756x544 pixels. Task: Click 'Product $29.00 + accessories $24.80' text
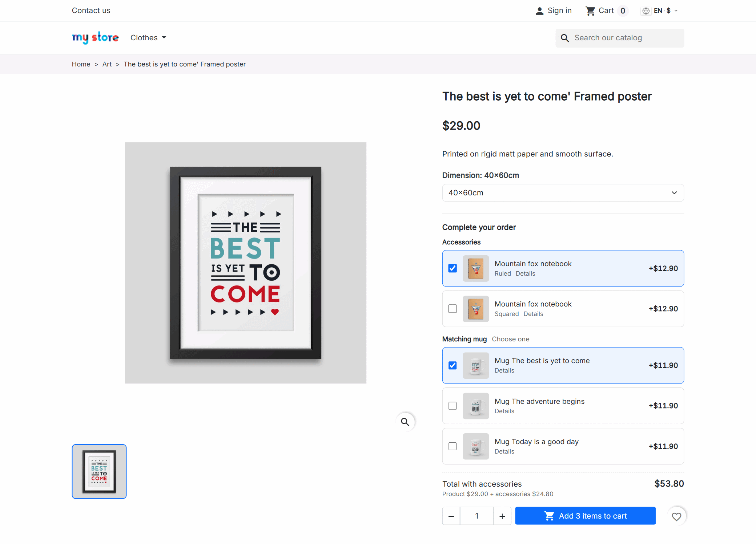498,494
